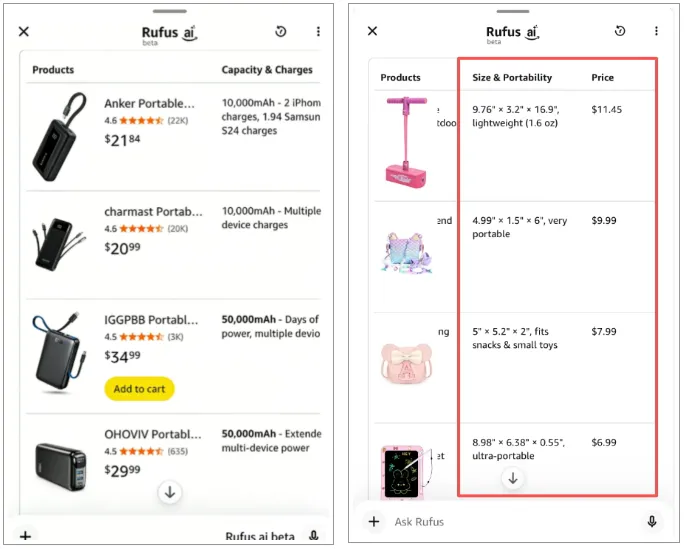Image resolution: width=686 pixels, height=549 pixels.
Task: Open more options menu in left panel
Action: click(x=318, y=32)
